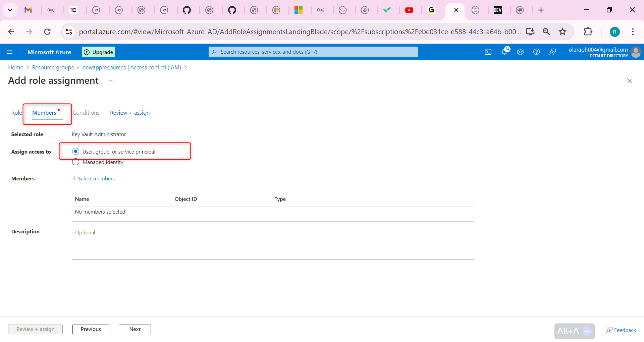Switch to the DEV Community tab
Screen dimensions: 644x342
497,10
